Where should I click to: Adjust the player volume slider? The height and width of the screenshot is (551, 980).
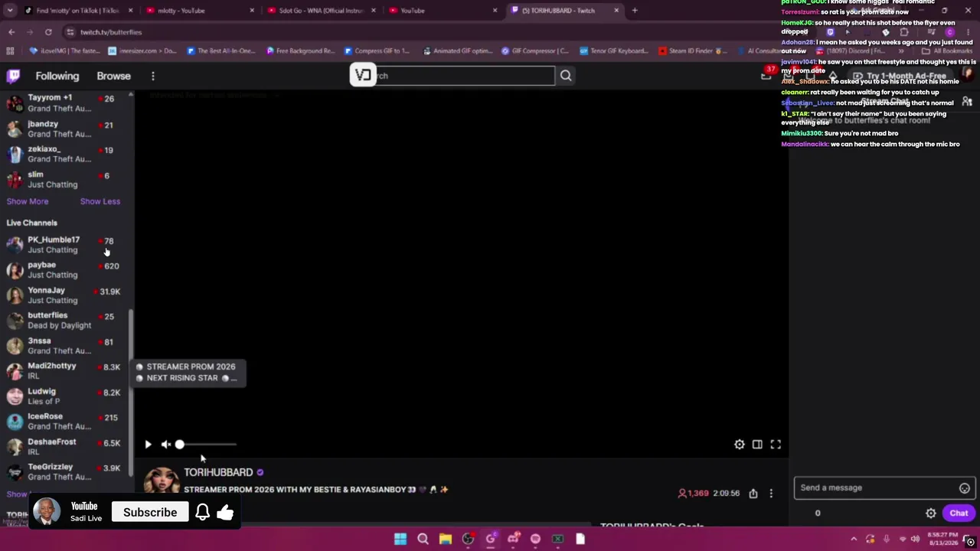click(207, 444)
